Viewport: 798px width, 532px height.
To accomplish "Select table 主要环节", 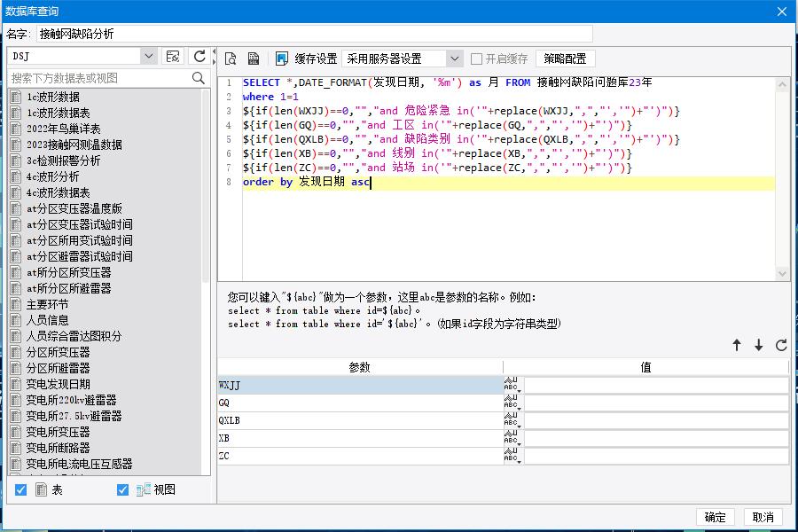I will pyautogui.click(x=48, y=304).
